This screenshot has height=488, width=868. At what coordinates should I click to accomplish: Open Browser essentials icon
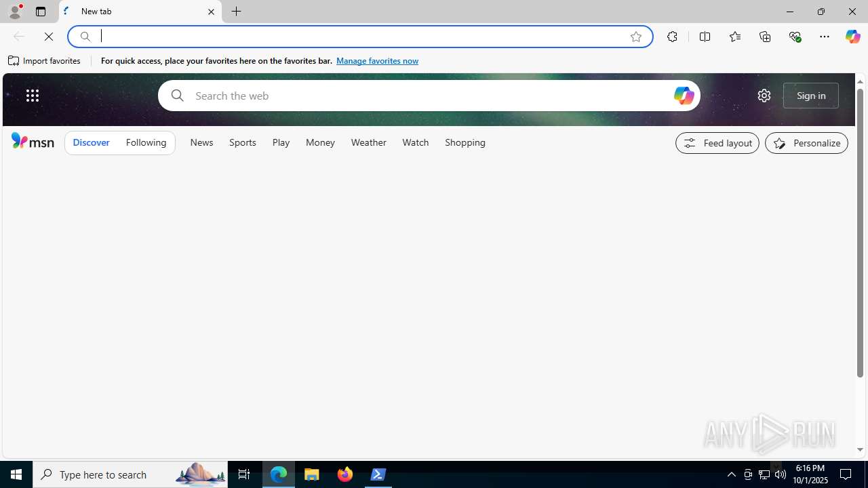[795, 37]
